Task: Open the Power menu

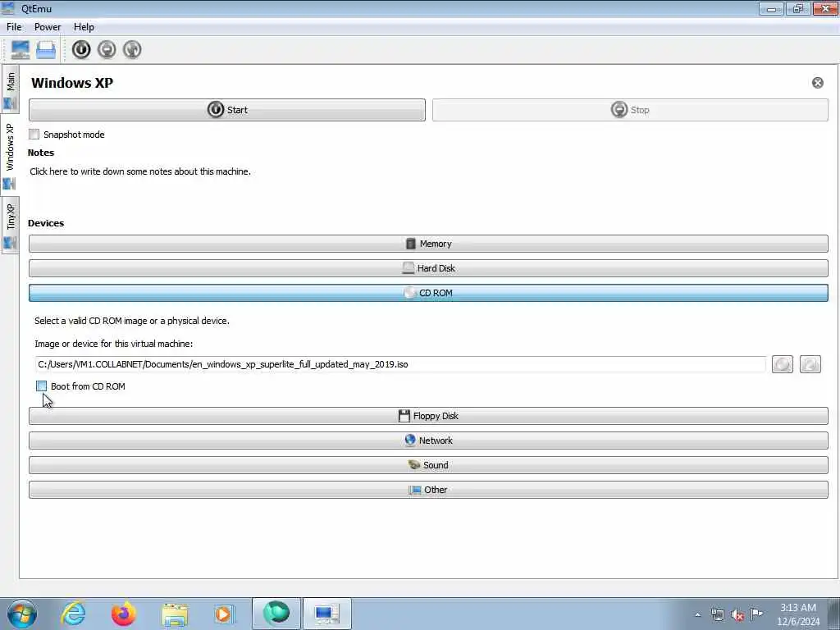Action: coord(48,27)
